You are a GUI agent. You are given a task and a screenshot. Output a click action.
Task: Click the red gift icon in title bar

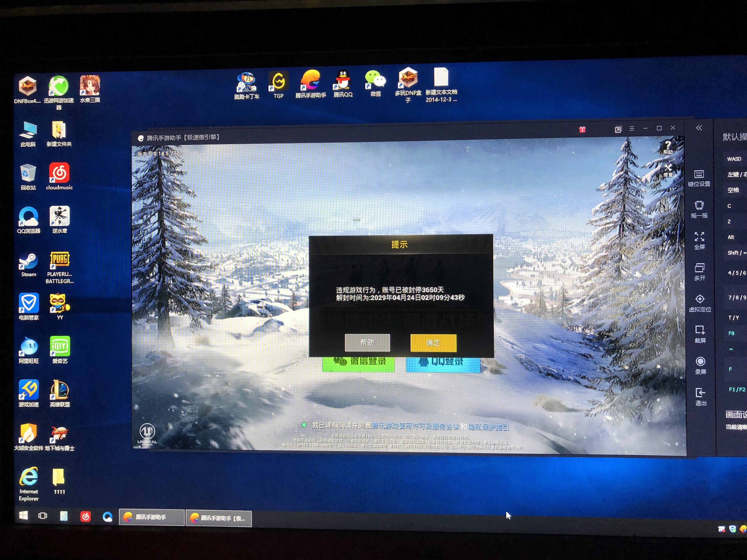tap(582, 129)
